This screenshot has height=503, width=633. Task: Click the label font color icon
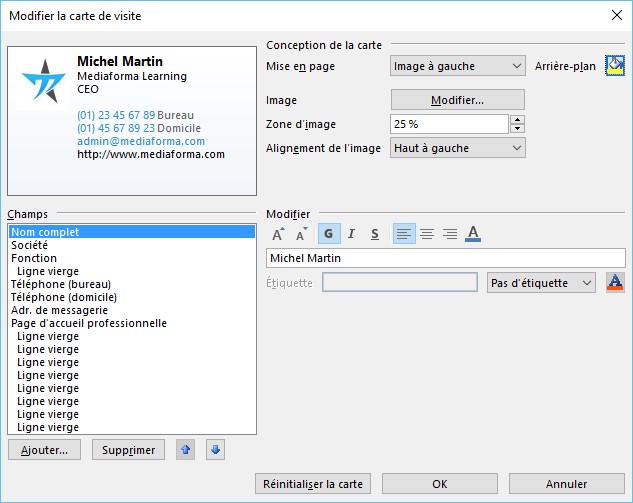pos(615,283)
